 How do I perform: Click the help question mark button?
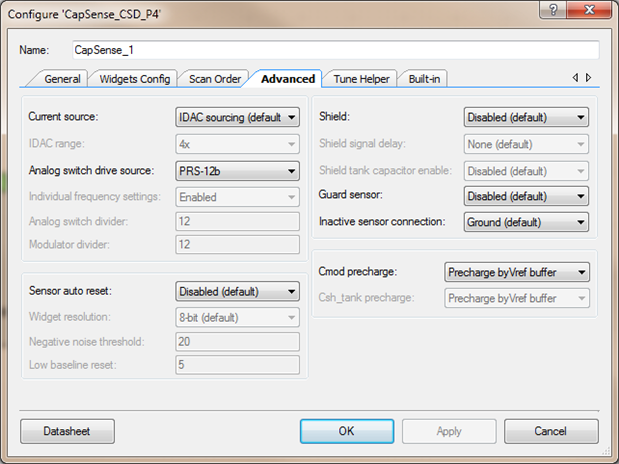click(553, 9)
